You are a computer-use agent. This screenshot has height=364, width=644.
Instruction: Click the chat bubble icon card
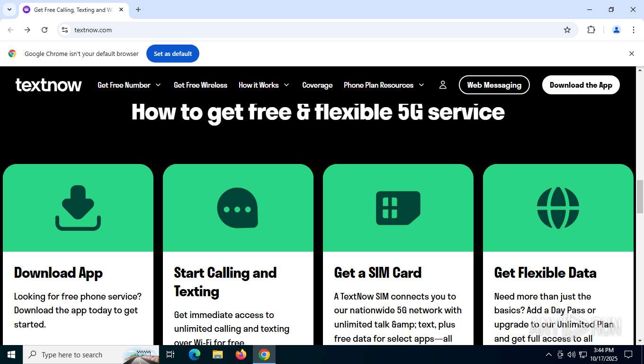pyautogui.click(x=238, y=208)
